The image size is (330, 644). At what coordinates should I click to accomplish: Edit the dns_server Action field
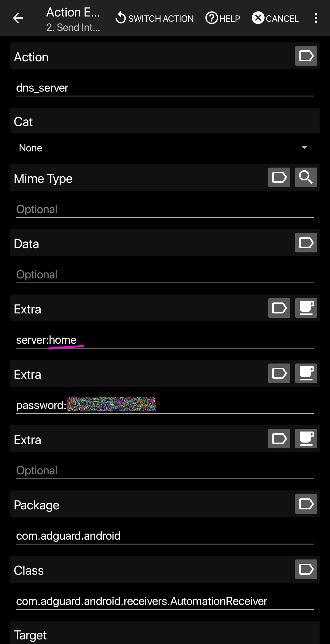click(x=122, y=88)
